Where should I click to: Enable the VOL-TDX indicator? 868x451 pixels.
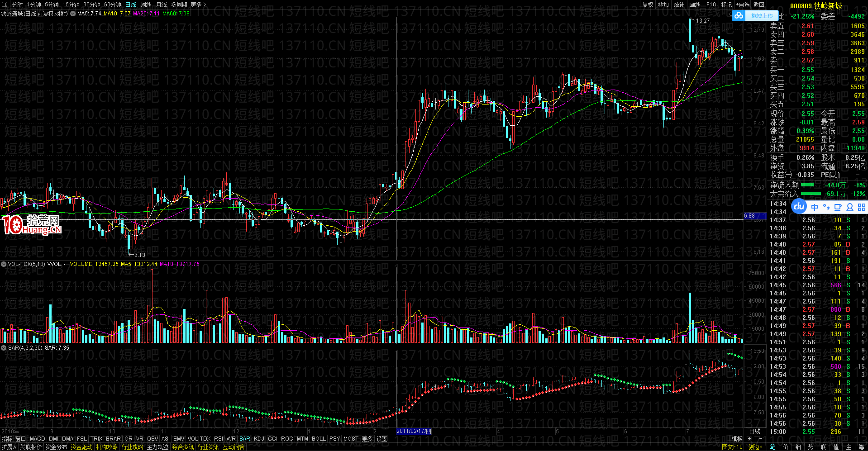tap(199, 439)
